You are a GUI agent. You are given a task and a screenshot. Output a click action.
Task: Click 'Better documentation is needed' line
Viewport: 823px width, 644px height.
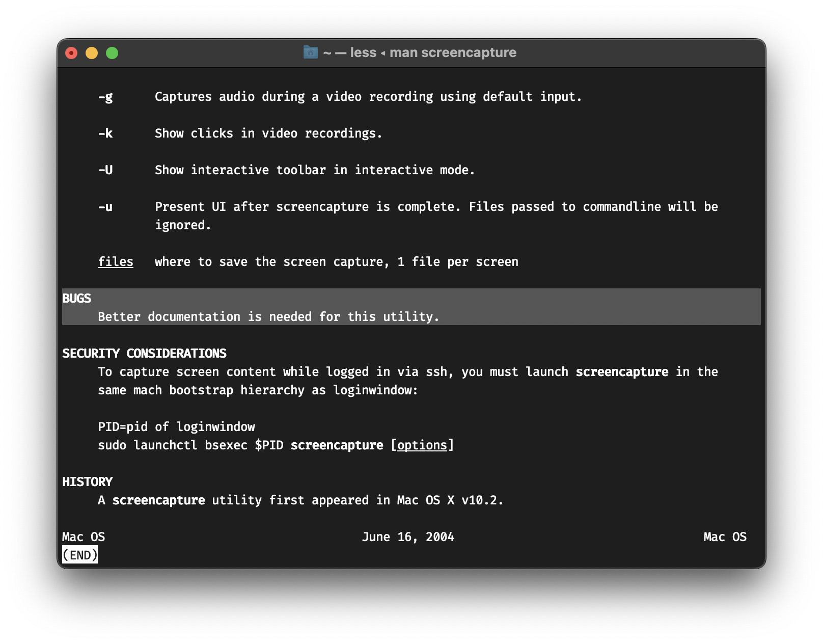click(268, 317)
